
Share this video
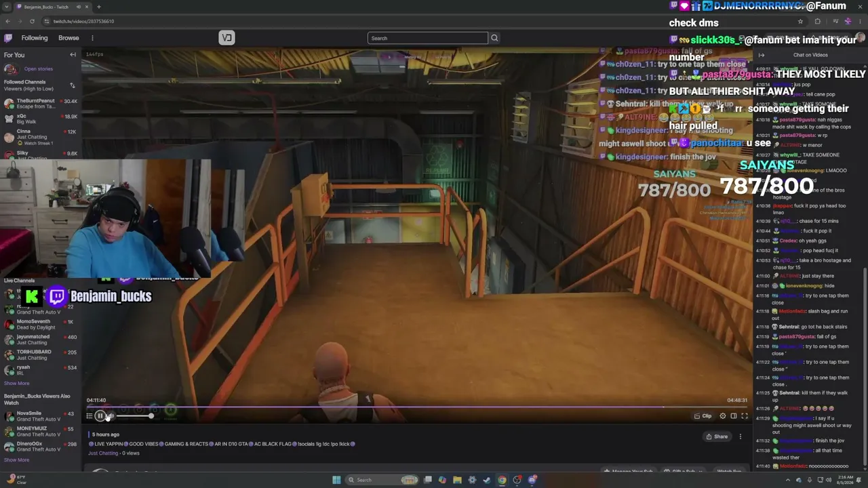tap(717, 436)
